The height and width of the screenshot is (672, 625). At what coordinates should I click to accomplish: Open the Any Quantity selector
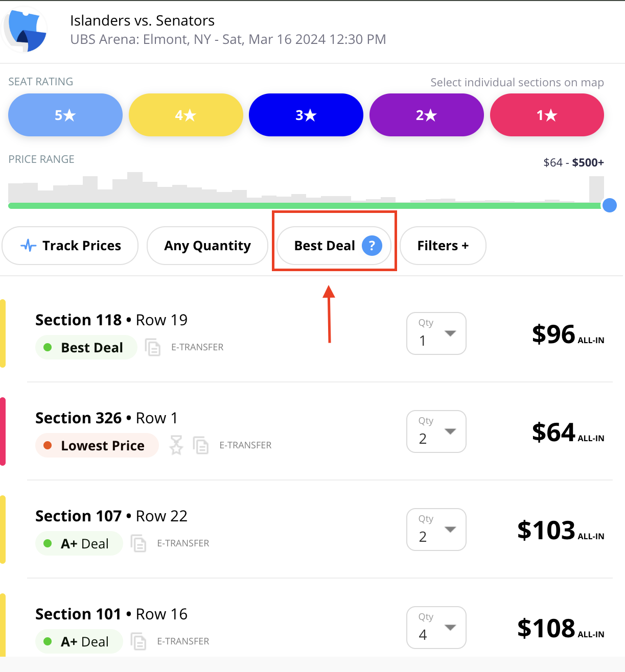coord(207,246)
